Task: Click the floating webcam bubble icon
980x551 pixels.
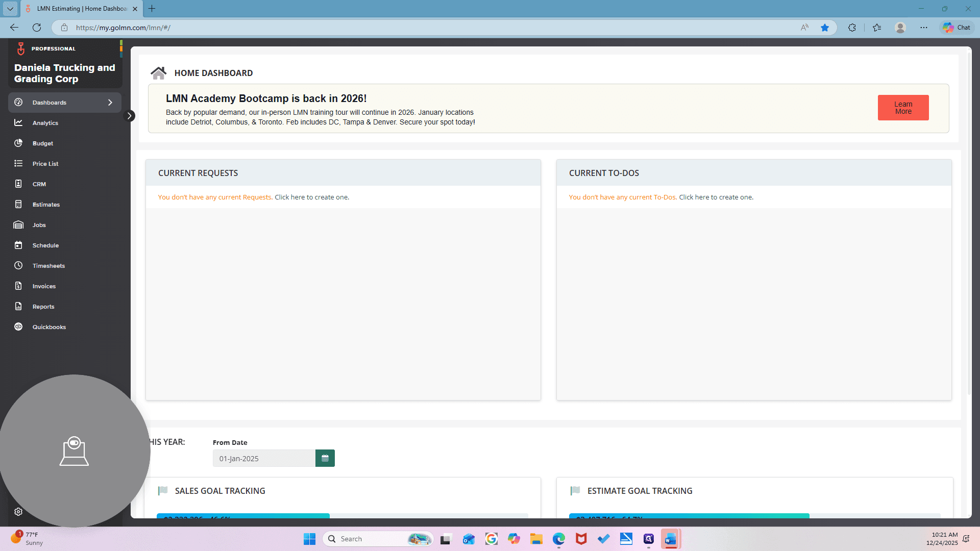Action: click(x=74, y=451)
